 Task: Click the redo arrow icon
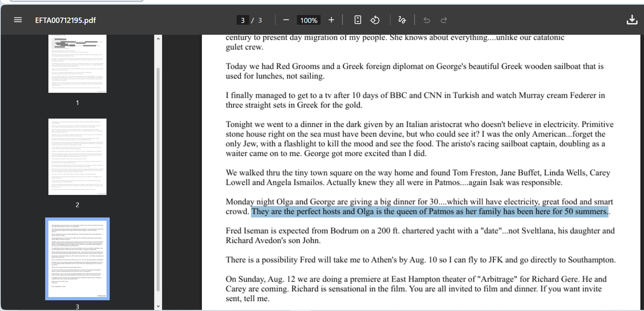(x=444, y=20)
